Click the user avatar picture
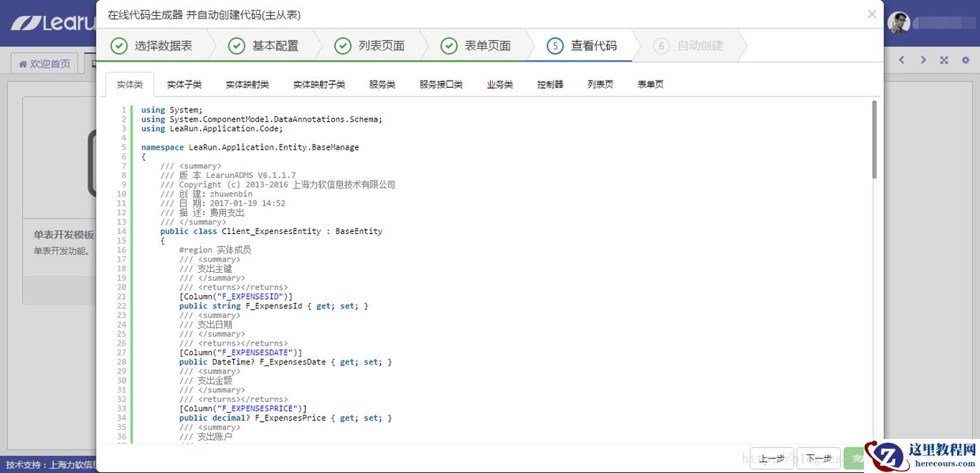The width and height of the screenshot is (980, 473). pyautogui.click(x=899, y=23)
